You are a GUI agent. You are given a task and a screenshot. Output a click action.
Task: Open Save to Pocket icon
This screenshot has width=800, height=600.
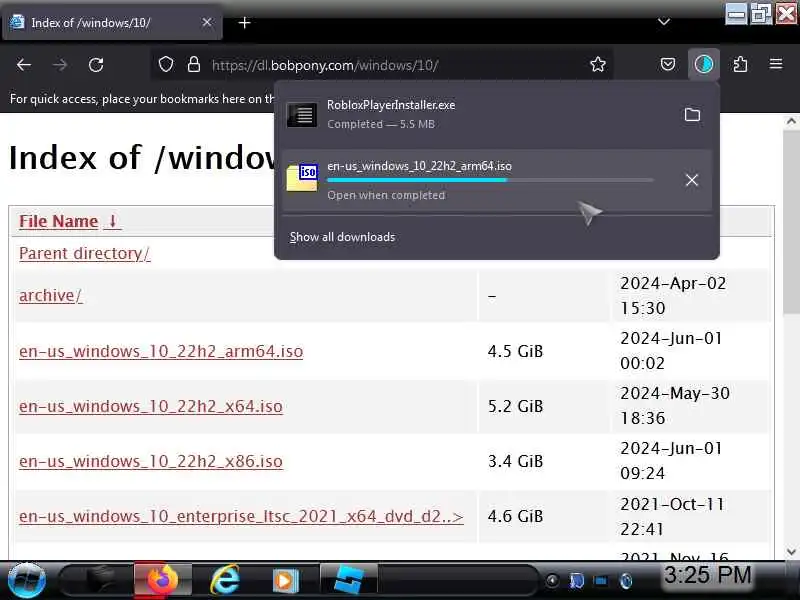click(x=668, y=64)
